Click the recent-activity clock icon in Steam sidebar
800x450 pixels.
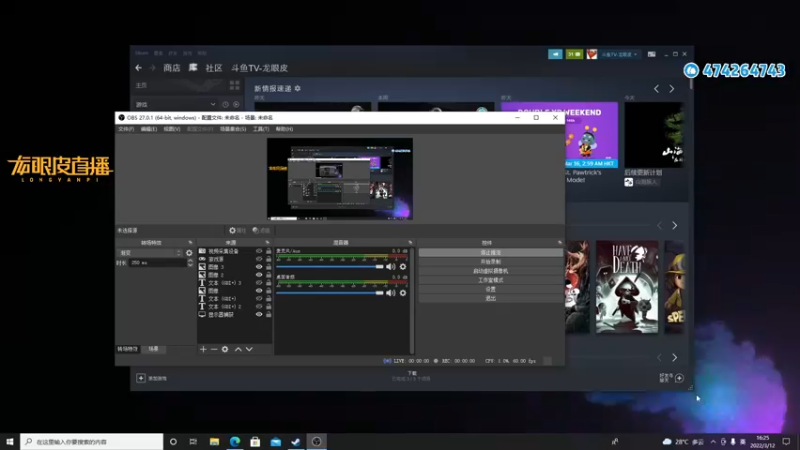(226, 104)
